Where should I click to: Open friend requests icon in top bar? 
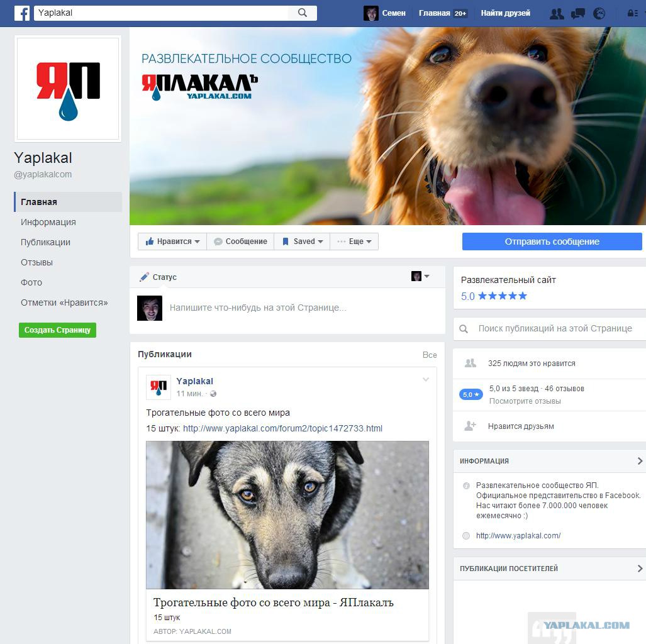[x=557, y=14]
